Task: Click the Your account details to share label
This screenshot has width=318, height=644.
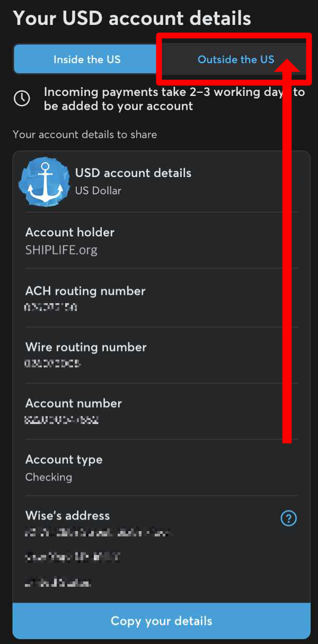Action: pos(85,135)
